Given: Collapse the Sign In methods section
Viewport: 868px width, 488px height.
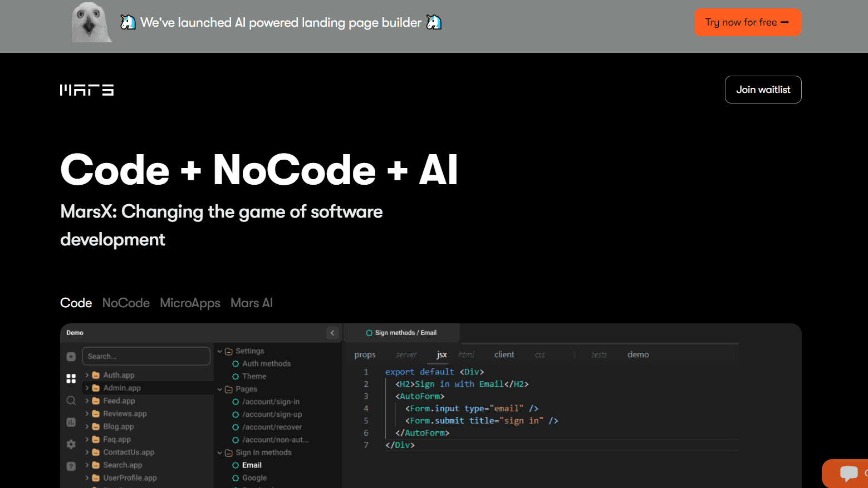Looking at the screenshot, I should coord(219,452).
